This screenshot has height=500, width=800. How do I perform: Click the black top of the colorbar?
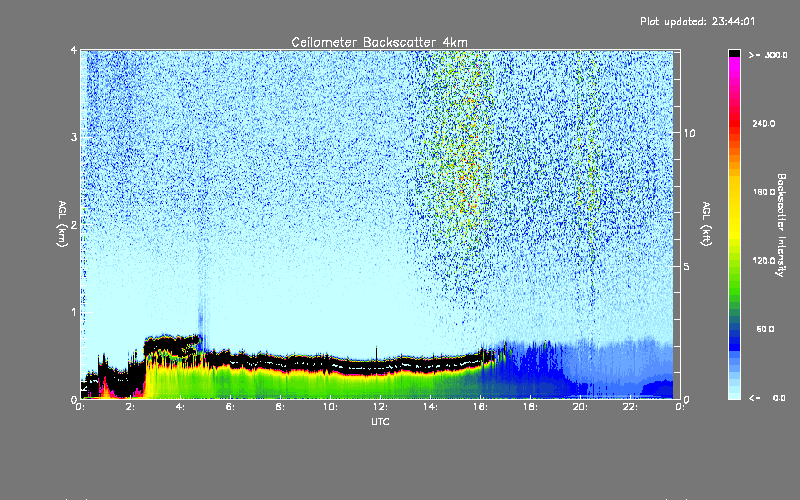(734, 53)
